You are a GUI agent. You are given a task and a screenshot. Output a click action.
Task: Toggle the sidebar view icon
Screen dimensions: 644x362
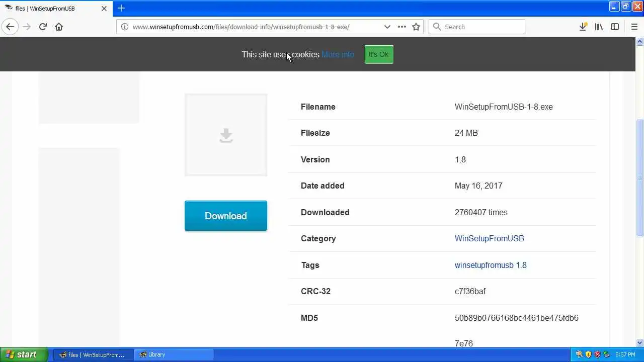point(615,27)
